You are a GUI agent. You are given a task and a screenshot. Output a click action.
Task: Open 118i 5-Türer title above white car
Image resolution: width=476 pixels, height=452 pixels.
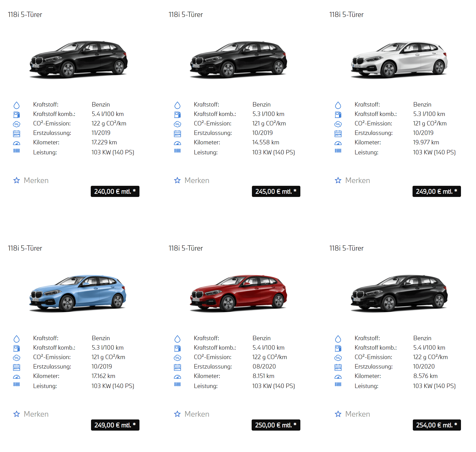[x=347, y=14]
